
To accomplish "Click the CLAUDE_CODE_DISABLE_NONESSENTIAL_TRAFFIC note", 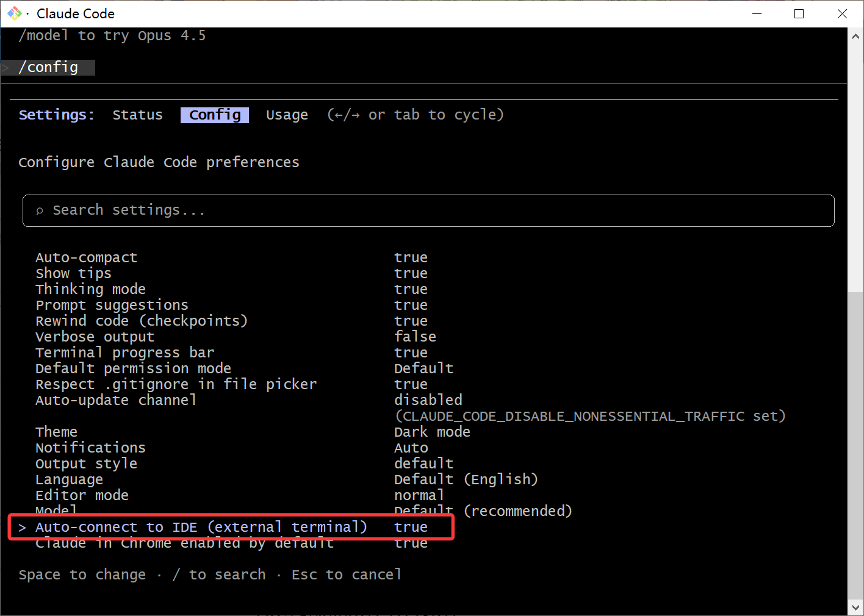I will pos(590,416).
